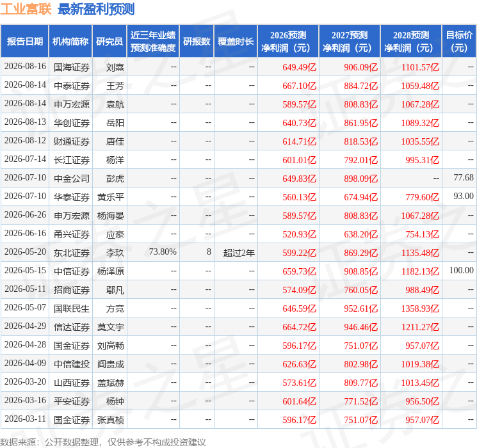The width and height of the screenshot is (477, 448).
Task: Click the 2028预测净利润 column header
Action: click(410, 42)
